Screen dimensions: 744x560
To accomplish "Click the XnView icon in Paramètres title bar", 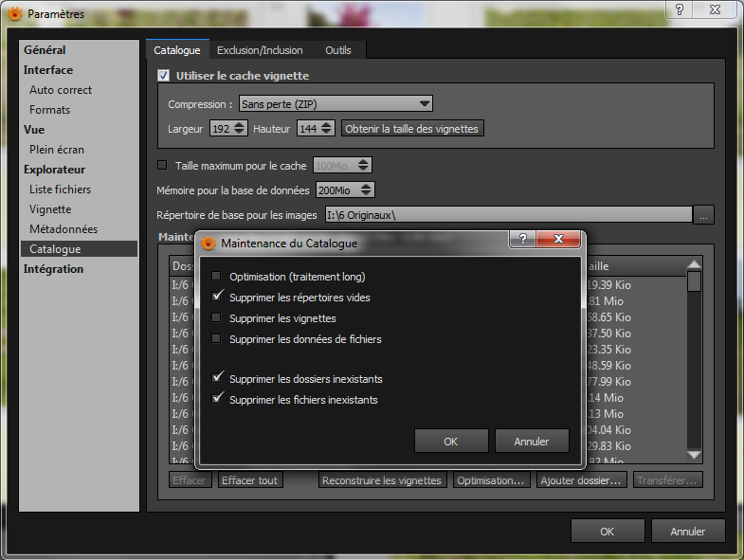I will coord(15,14).
